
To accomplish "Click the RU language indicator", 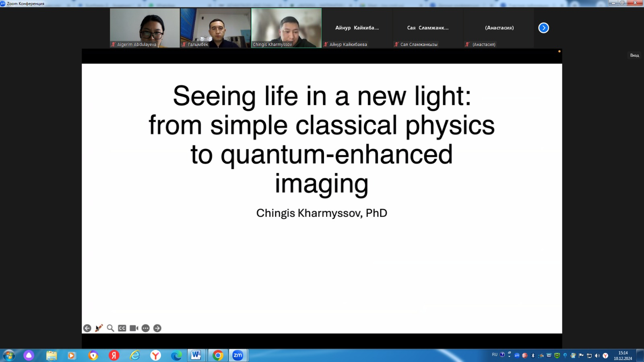I will coord(495,355).
